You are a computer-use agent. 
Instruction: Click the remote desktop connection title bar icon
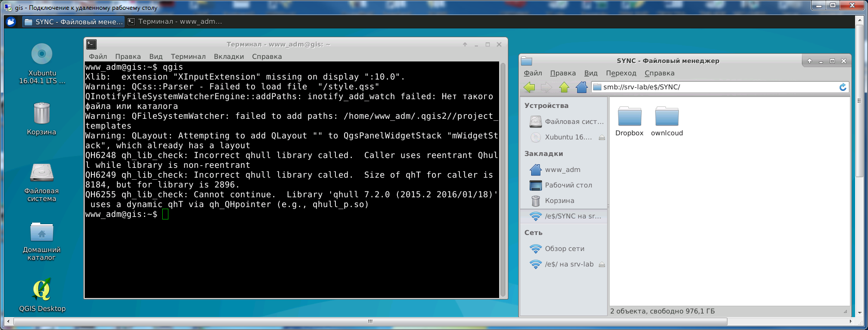[8, 8]
